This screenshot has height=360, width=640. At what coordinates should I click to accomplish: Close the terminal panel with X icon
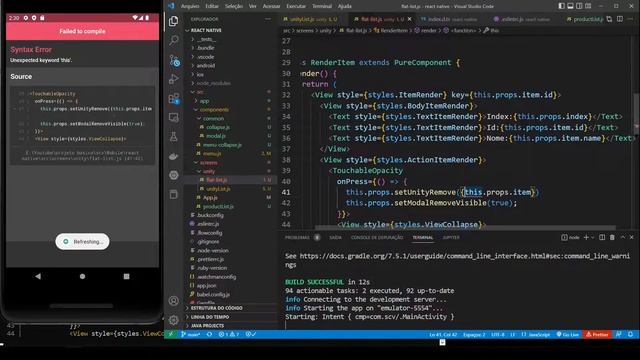point(631,237)
